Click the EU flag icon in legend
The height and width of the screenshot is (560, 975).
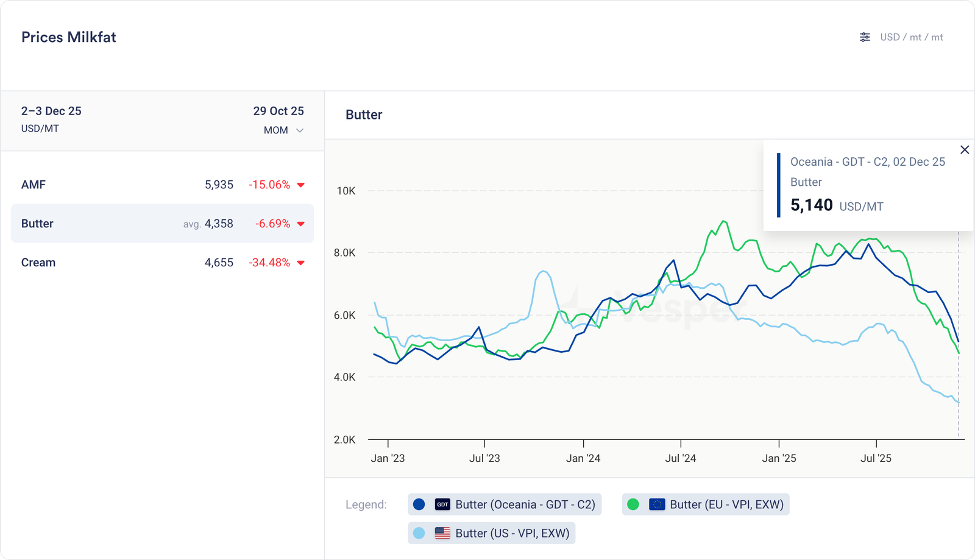pos(657,505)
